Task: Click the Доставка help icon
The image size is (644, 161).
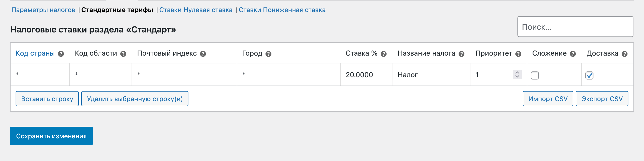Action: (625, 54)
